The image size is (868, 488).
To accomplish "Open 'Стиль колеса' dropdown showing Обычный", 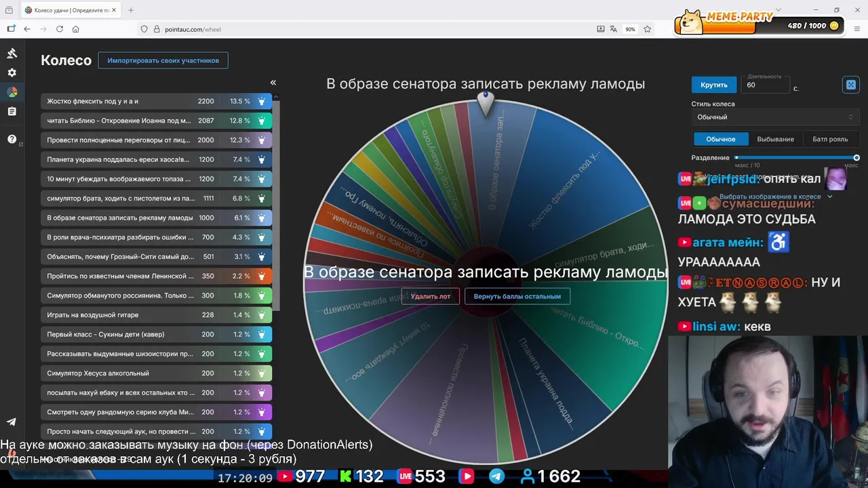I will [x=775, y=117].
